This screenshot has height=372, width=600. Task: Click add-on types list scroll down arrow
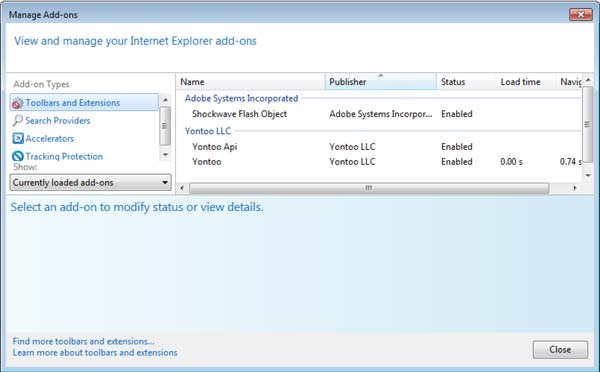coord(165,155)
